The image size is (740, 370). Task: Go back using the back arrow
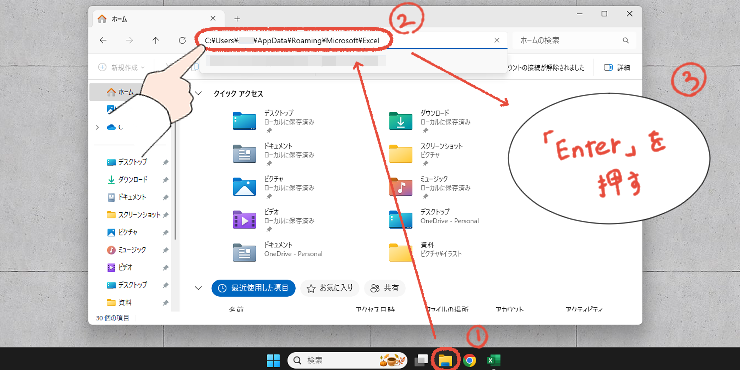tap(103, 41)
